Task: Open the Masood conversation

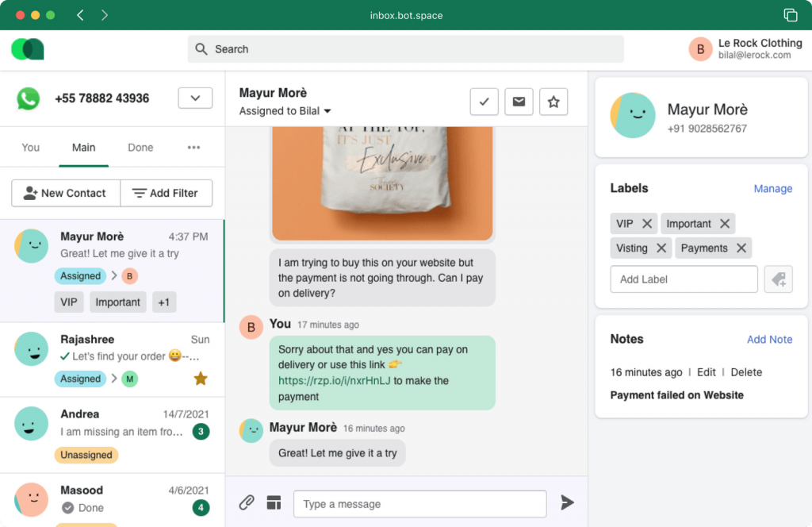Action: pyautogui.click(x=112, y=500)
